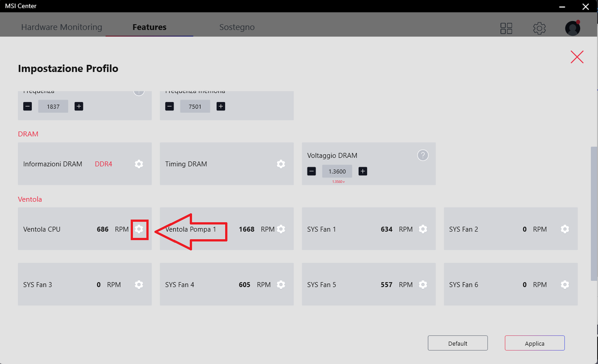Click the DDR4 label text

[x=104, y=164]
